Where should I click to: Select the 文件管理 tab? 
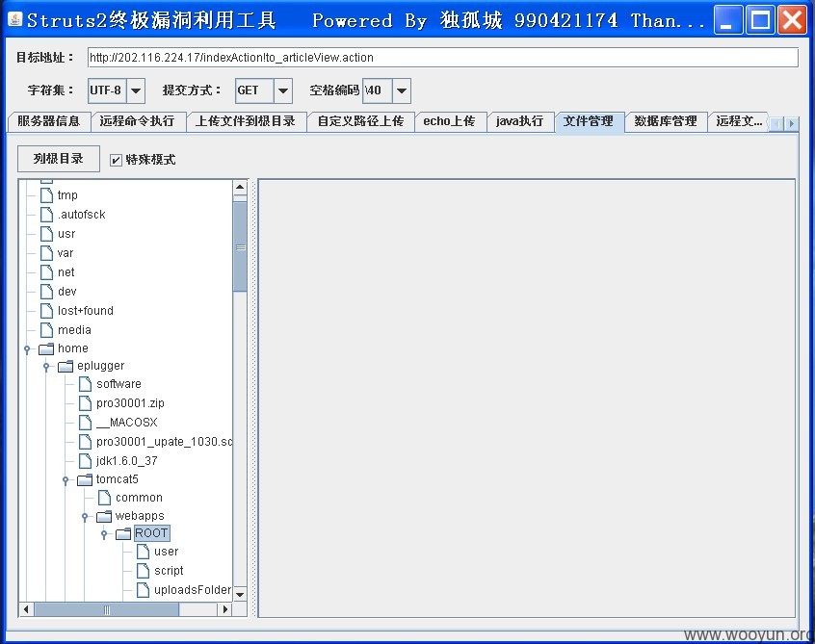pyautogui.click(x=590, y=121)
